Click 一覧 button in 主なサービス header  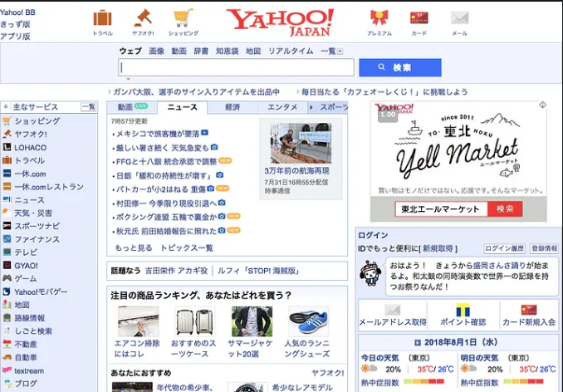point(88,107)
